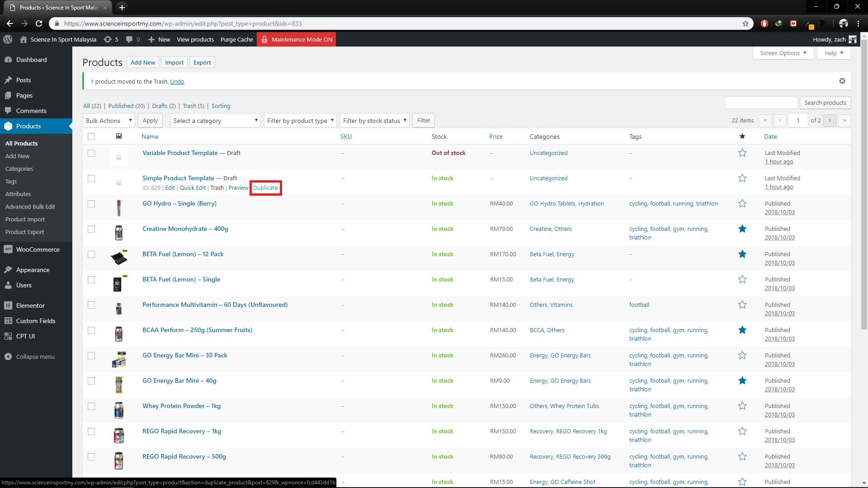The width and height of the screenshot is (868, 488).
Task: Expand Screen Options panel
Action: (783, 53)
